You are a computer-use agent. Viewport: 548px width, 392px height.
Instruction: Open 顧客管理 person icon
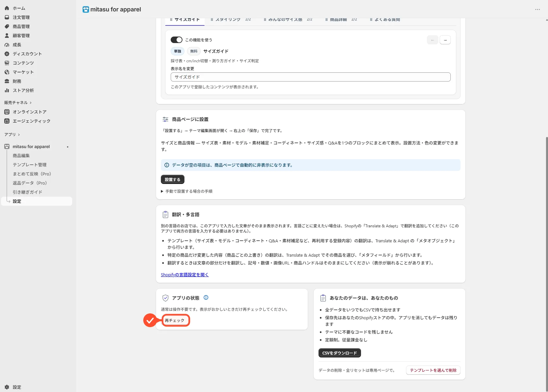(7, 36)
